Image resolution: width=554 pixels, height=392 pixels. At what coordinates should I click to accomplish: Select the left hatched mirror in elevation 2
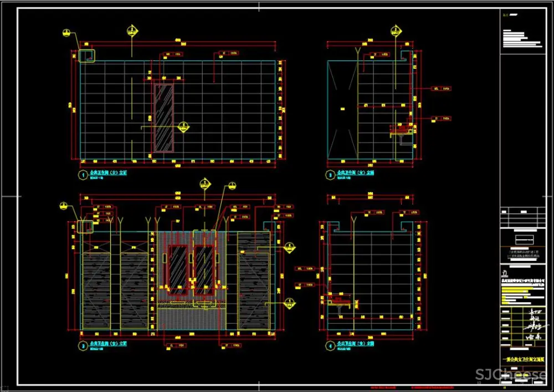178,269
